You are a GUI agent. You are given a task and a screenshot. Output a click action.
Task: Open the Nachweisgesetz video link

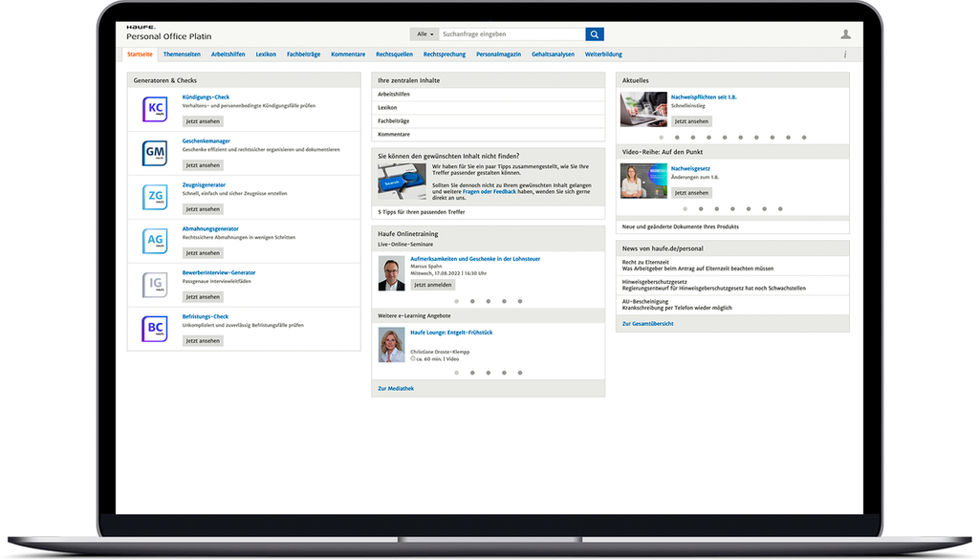pos(690,168)
